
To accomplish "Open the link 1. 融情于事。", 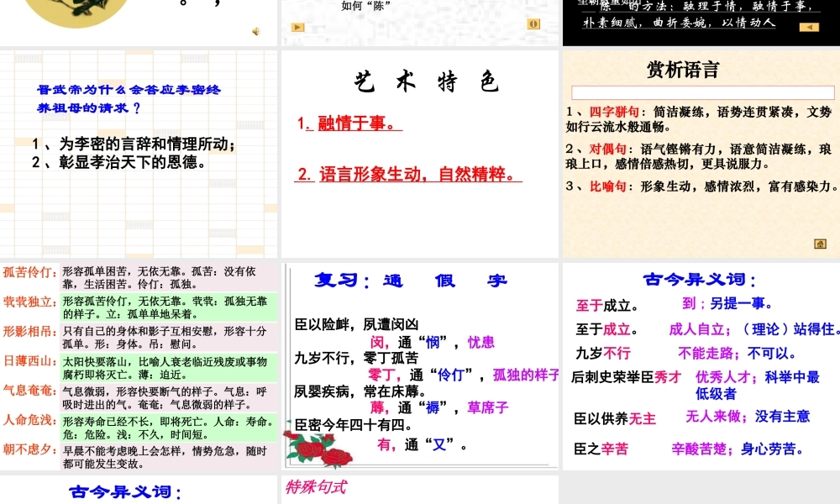I will (349, 123).
